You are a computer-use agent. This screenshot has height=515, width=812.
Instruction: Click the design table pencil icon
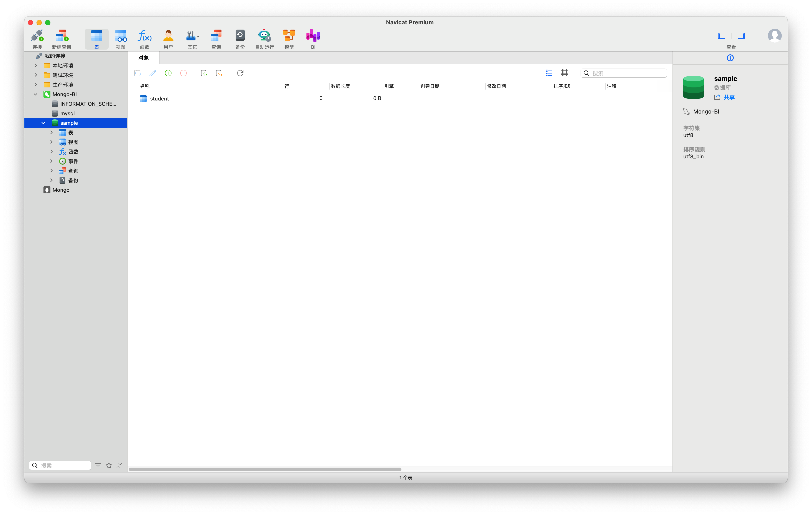tap(153, 73)
